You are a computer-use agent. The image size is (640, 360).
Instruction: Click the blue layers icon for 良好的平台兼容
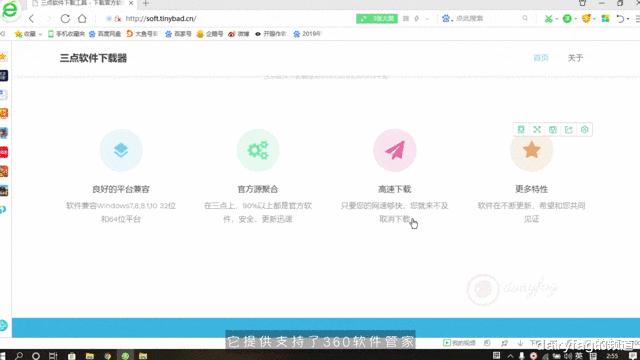point(121,150)
